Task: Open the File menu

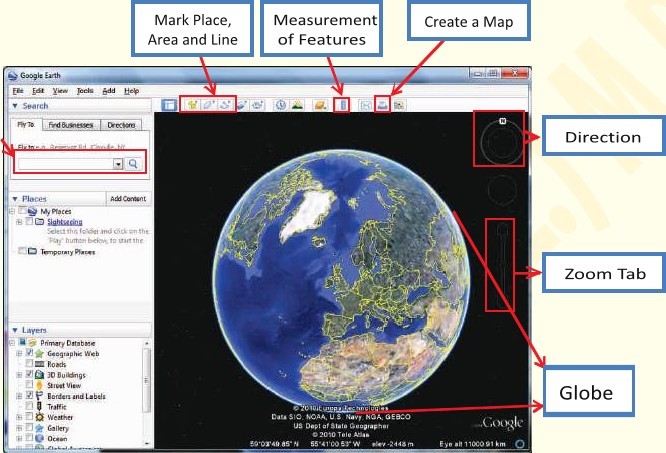Action: (x=18, y=91)
